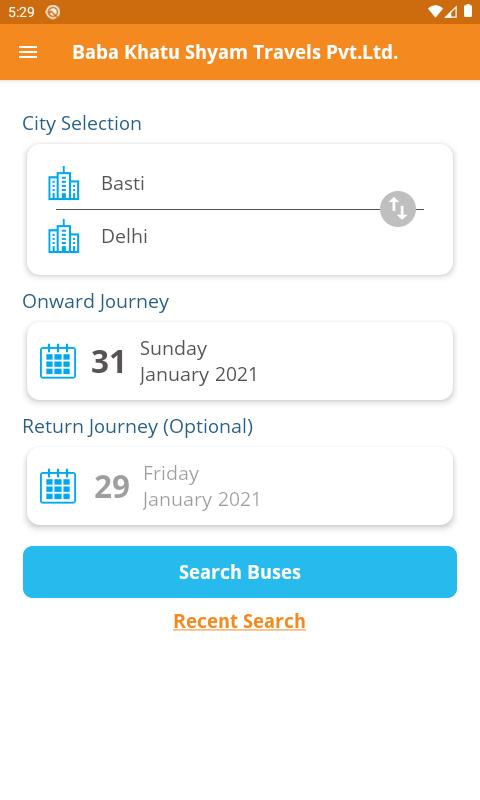Tap the cellular signal status icon
Image resolution: width=480 pixels, height=800 pixels.
pyautogui.click(x=451, y=11)
